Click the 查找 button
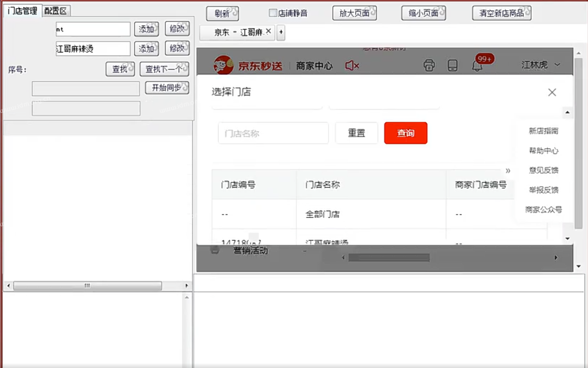 pos(120,69)
